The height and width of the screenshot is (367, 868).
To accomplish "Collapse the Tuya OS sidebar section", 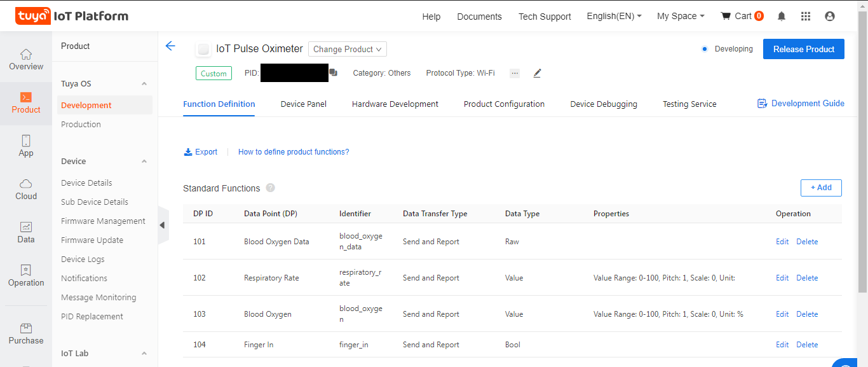I will [144, 84].
